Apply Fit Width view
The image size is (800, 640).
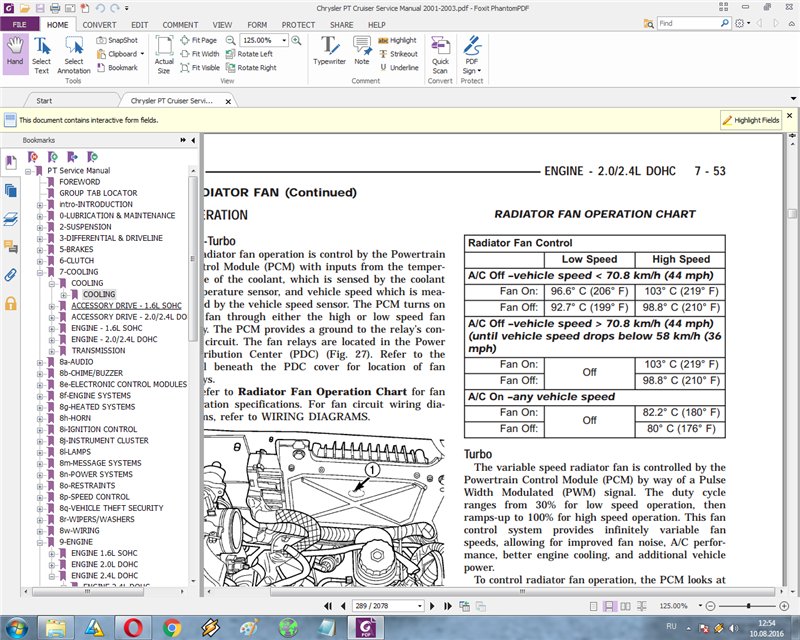coord(199,54)
